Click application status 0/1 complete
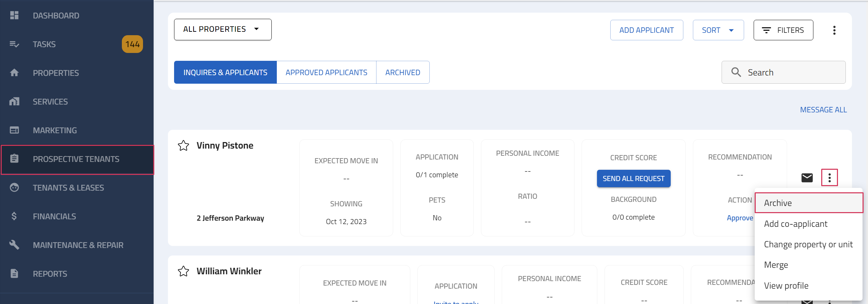 tap(437, 175)
